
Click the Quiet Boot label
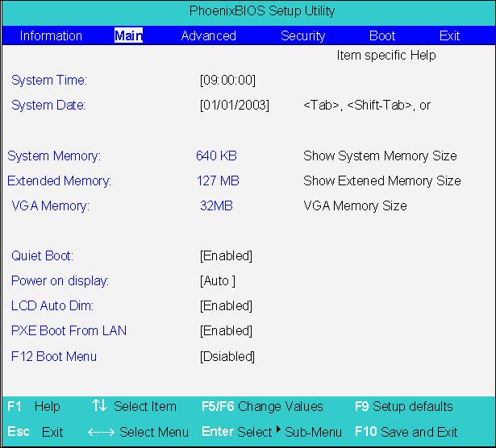(x=42, y=255)
